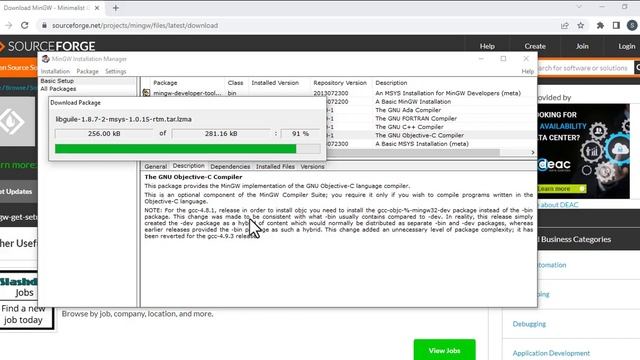Toggle mingw-developer-toolkit package mark checkbox icon
Viewport: 640px width, 360px height.
tap(146, 93)
